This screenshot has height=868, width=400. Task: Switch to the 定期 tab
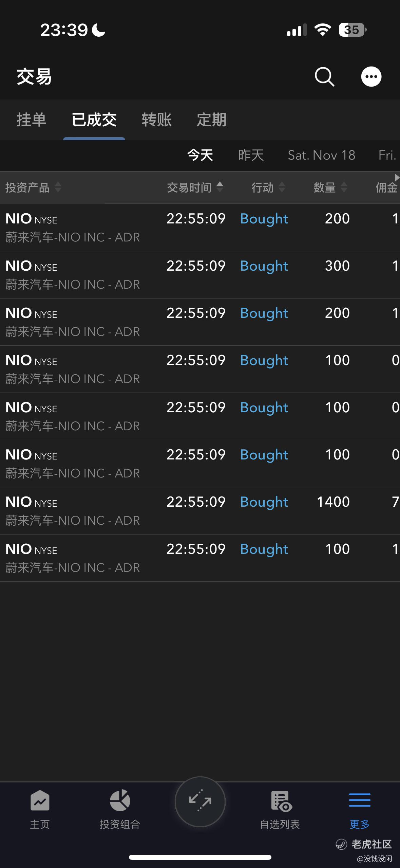pos(212,120)
